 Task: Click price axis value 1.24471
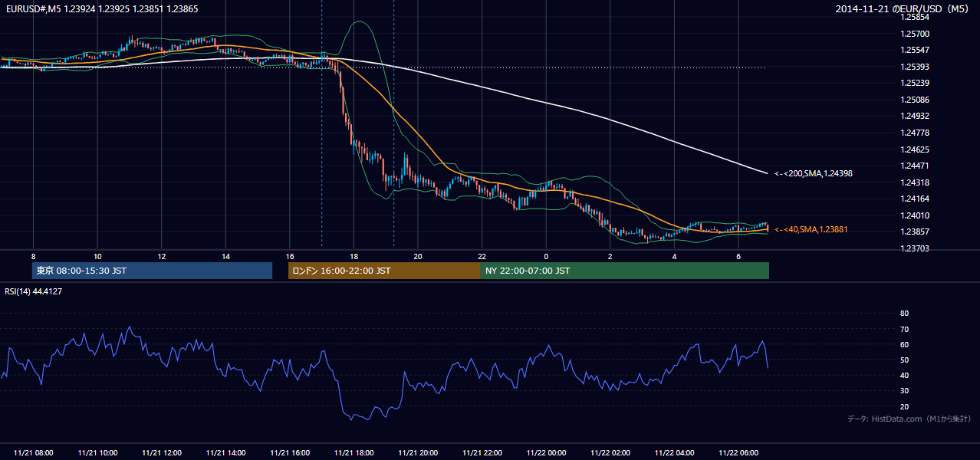pos(915,166)
